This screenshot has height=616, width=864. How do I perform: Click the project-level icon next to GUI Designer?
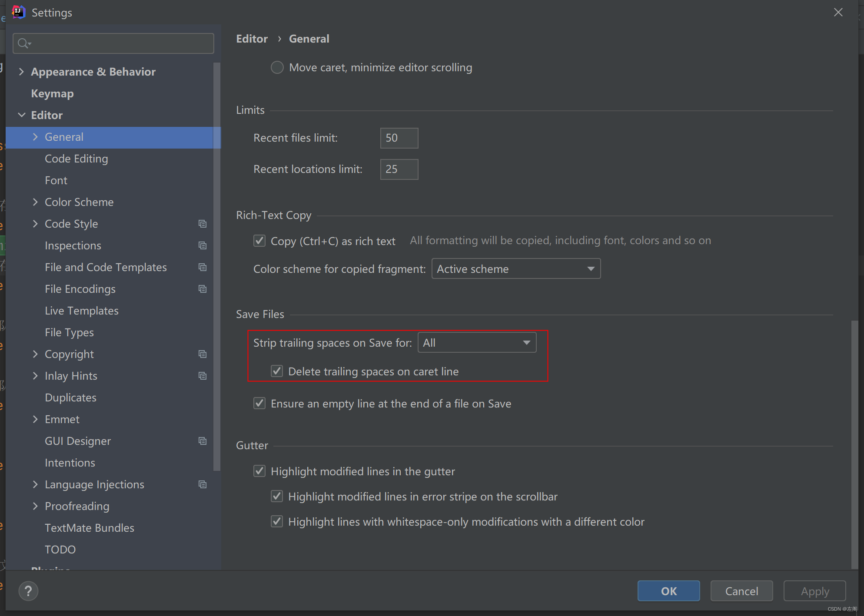(202, 441)
